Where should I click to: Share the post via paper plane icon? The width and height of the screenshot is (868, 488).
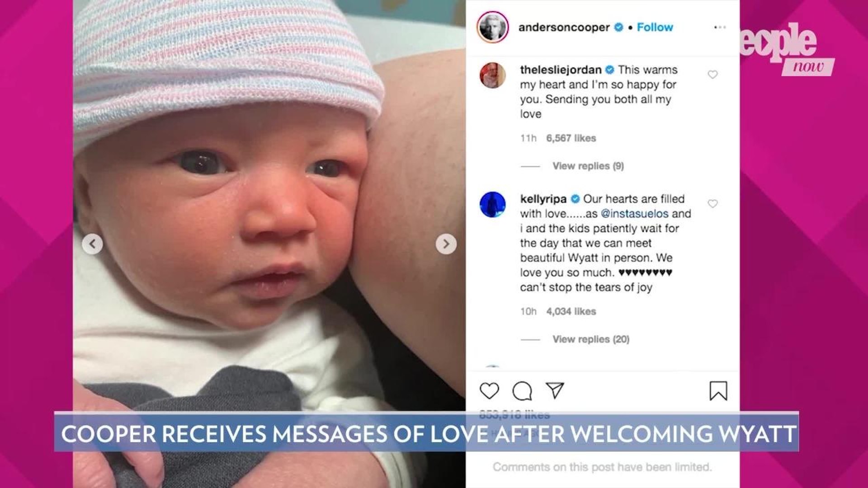pos(555,390)
